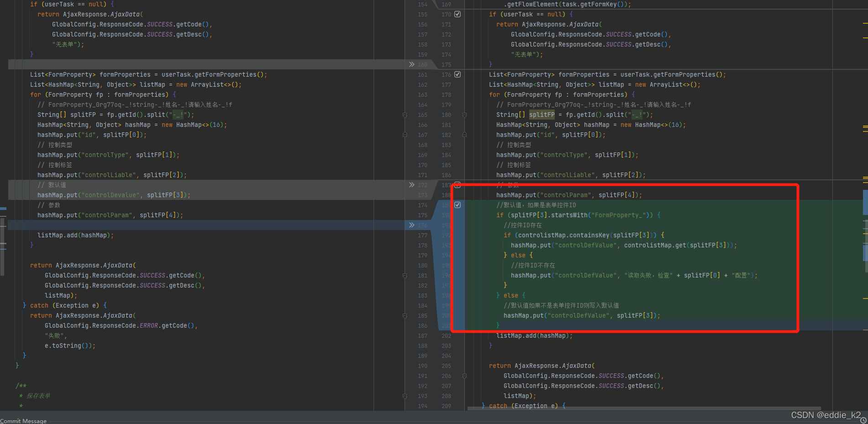Click left line number 161
The width and height of the screenshot is (868, 424).
422,74
